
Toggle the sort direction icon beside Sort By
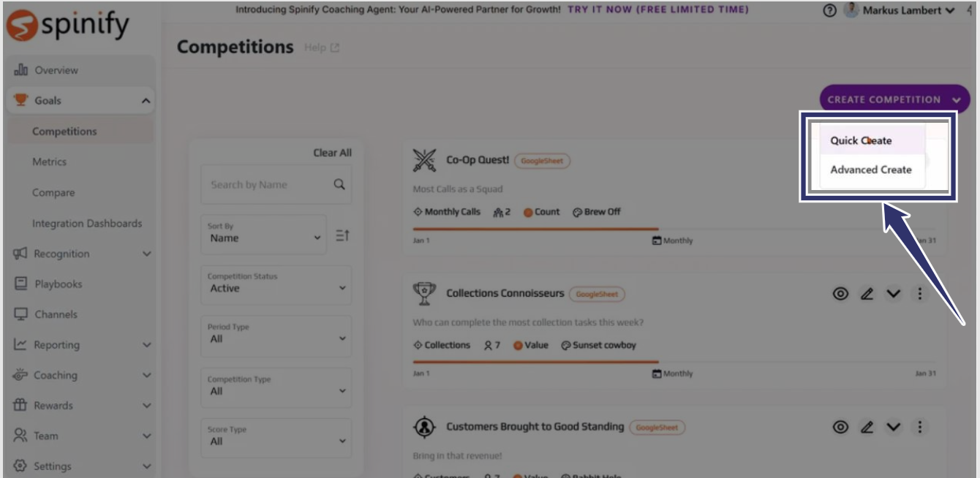pyautogui.click(x=342, y=235)
